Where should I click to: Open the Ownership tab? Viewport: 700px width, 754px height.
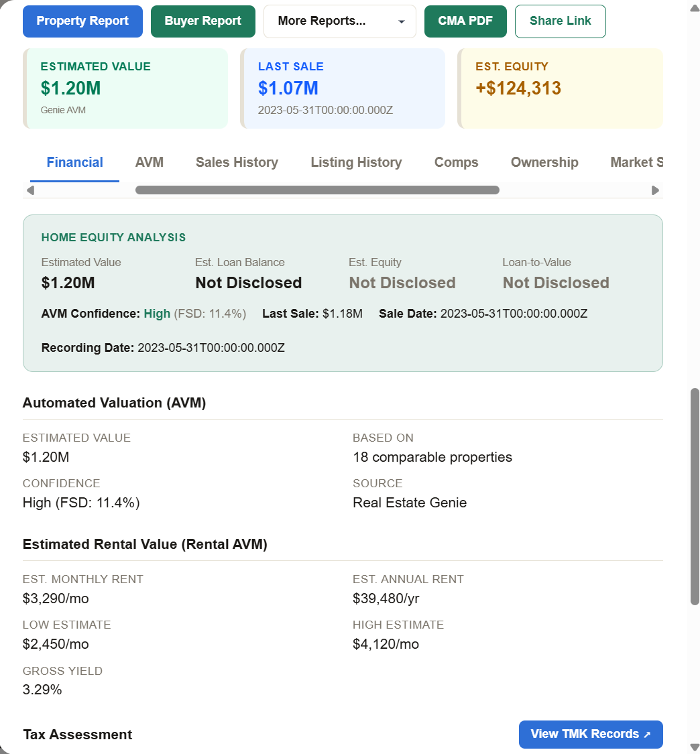(544, 163)
